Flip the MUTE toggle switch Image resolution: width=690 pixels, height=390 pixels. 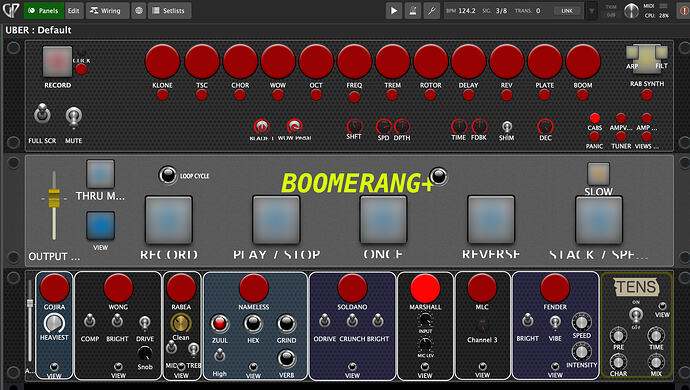[73, 117]
